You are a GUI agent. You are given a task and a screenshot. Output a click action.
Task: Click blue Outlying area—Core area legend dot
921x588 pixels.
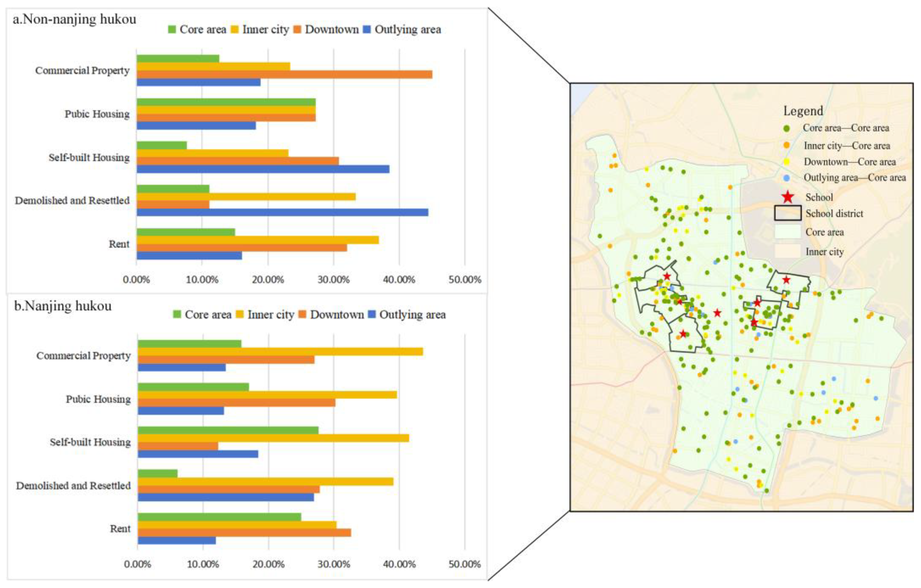(x=787, y=178)
